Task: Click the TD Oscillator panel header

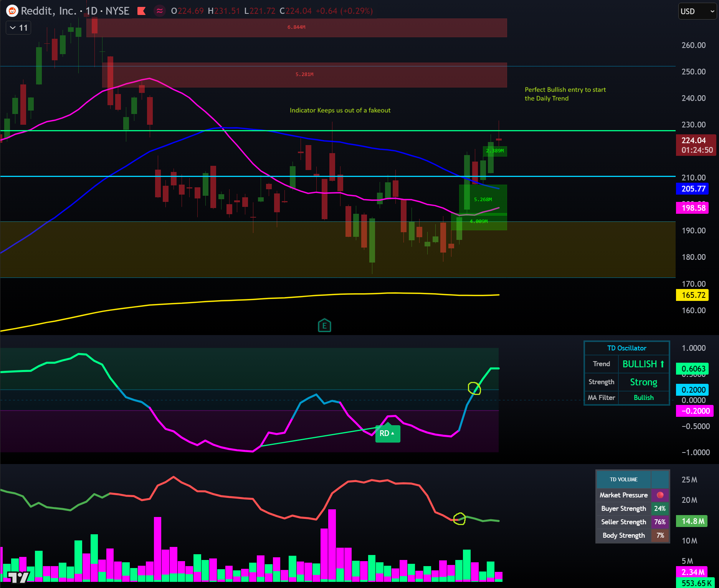Action: (626, 348)
